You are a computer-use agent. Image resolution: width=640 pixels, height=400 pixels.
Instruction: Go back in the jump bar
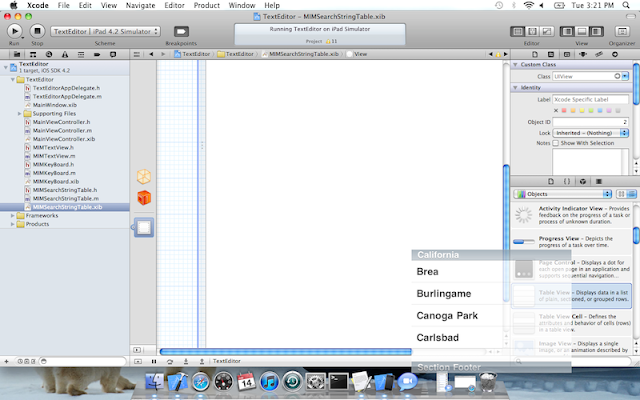(151, 54)
